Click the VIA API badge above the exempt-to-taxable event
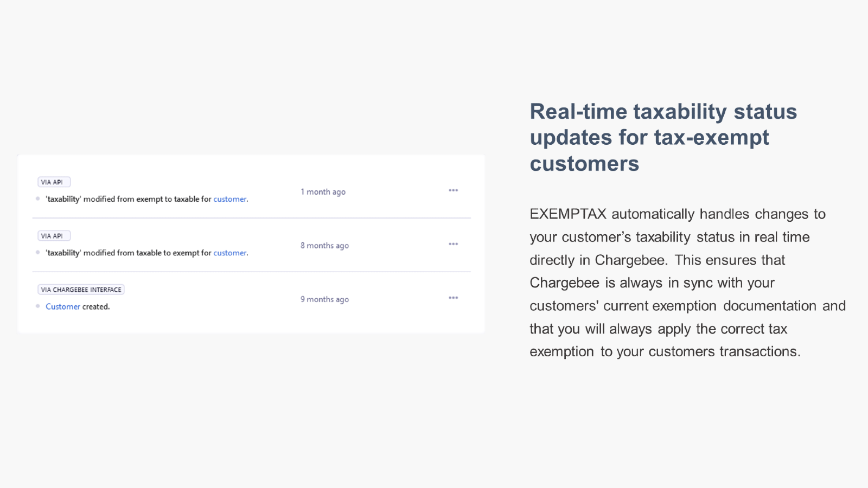868x488 pixels. (54, 182)
